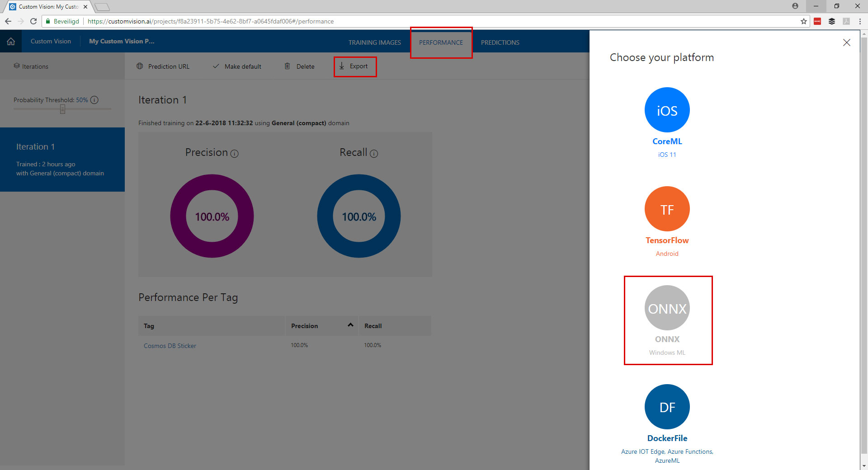Bookmark this page with the star icon
The image size is (868, 470).
click(804, 21)
